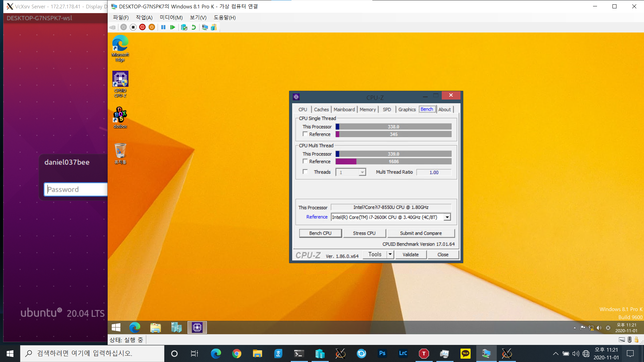Open the Windows 8.1 Start button in VM
This screenshot has height=362, width=644.
[116, 327]
